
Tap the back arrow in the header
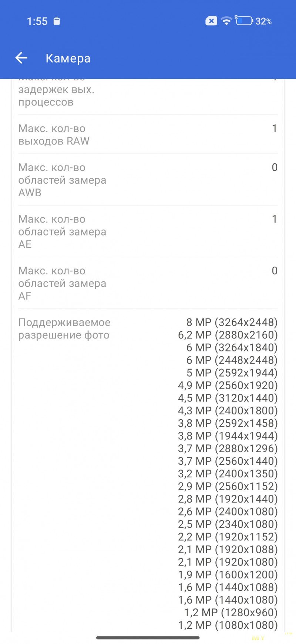[x=21, y=58]
